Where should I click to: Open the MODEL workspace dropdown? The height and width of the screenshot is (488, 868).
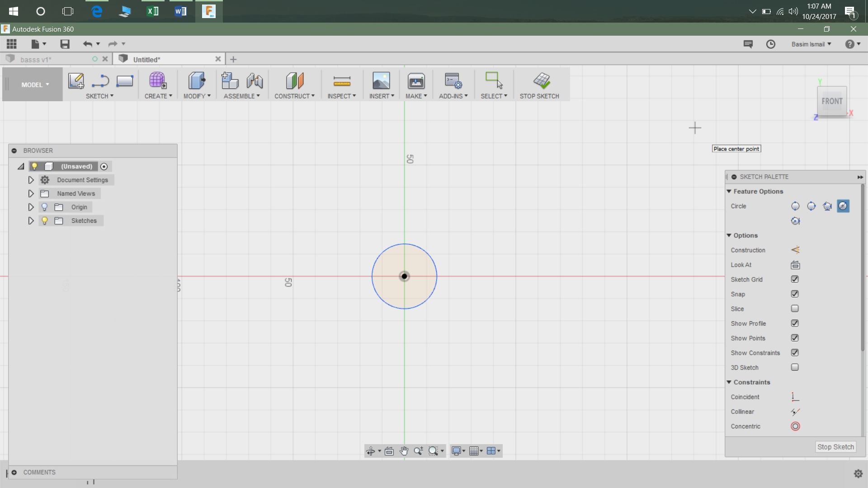pos(35,84)
